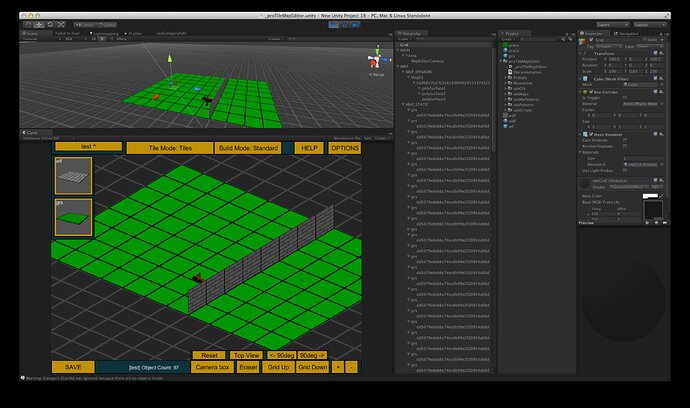This screenshot has height=408, width=690.
Task: Click the Main Color eyedropper icon
Action: coord(661,196)
